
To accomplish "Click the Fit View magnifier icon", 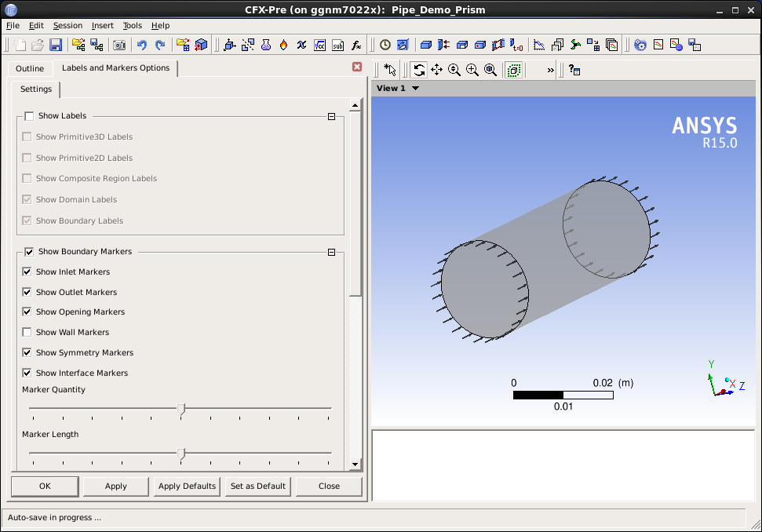I will (490, 70).
